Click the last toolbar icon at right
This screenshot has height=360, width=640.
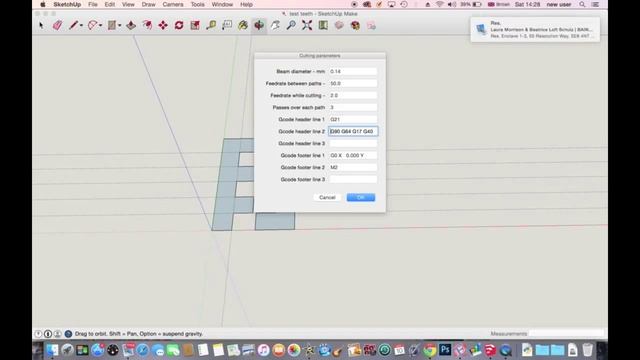point(371,25)
